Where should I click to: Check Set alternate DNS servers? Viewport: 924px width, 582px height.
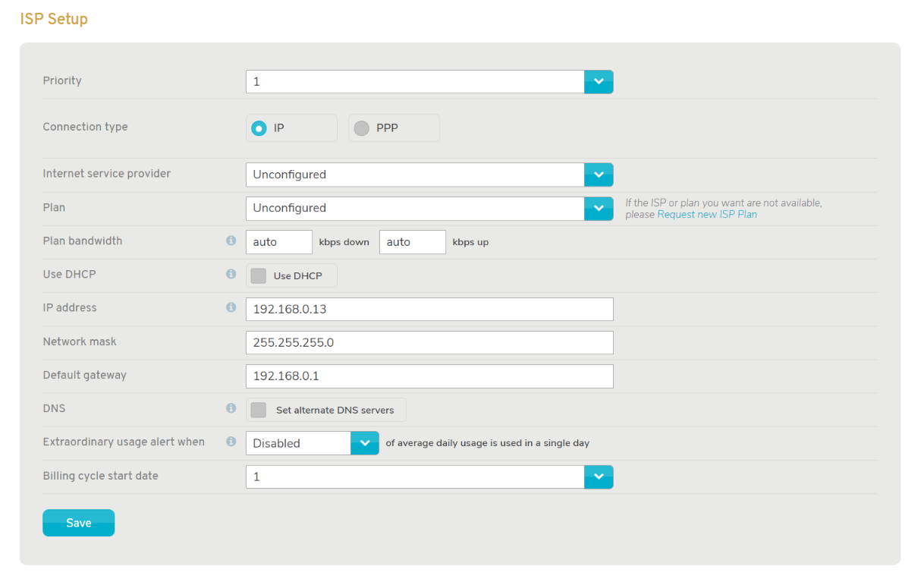click(259, 410)
